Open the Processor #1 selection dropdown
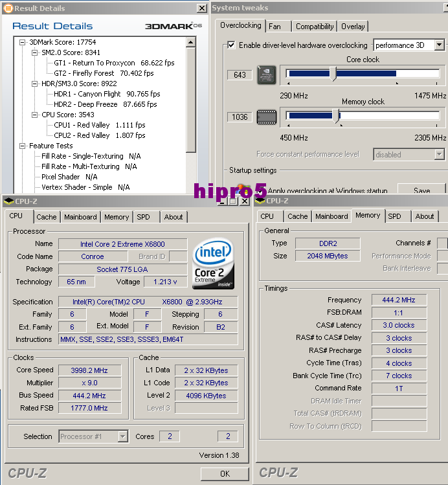 coord(123,436)
